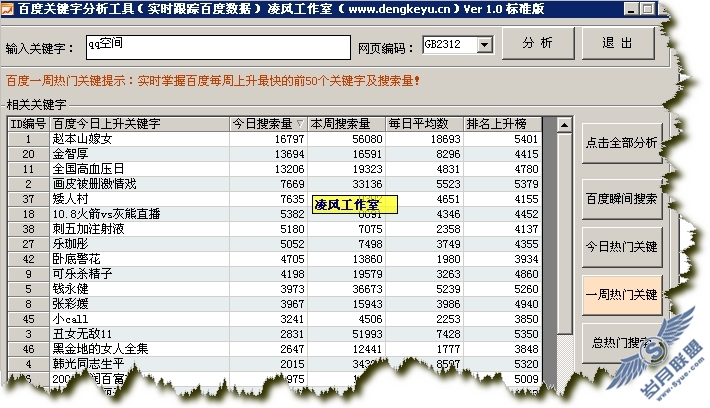The image size is (710, 408).
Task: Click row header ID 20
Action: [x=29, y=154]
